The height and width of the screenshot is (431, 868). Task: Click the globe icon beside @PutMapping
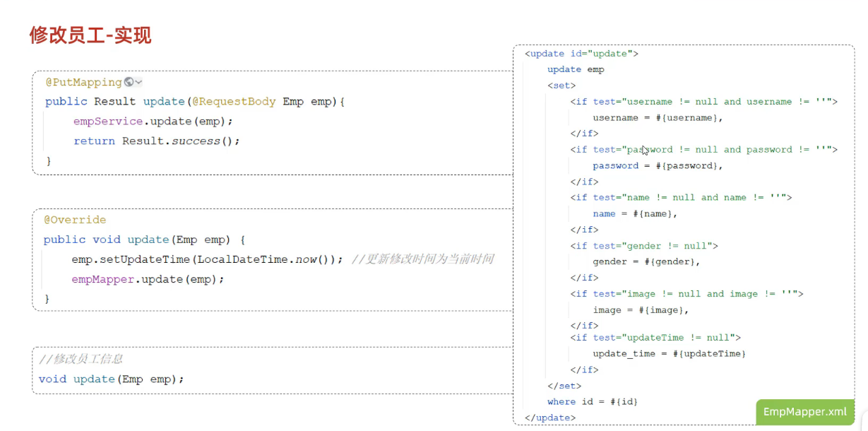[x=129, y=82]
